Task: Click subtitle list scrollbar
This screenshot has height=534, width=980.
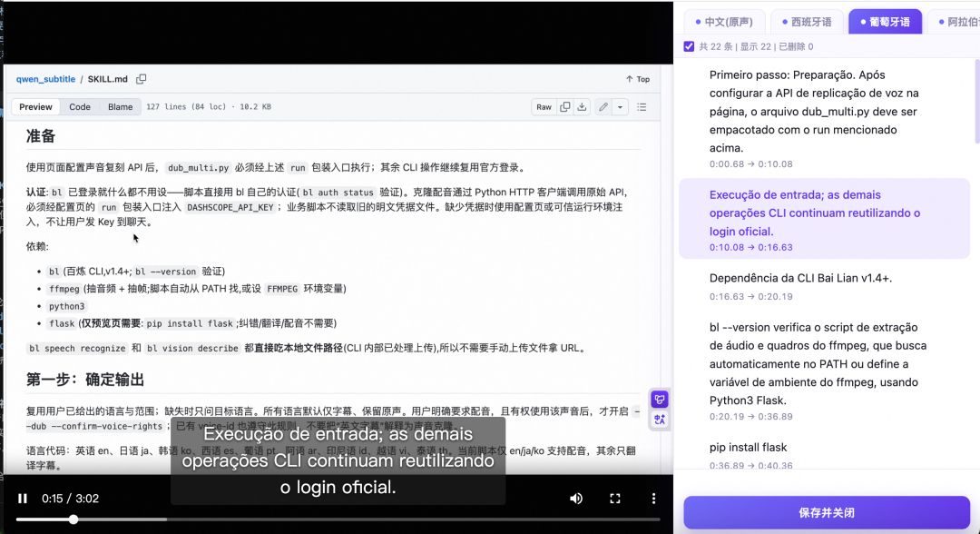Action: click(x=976, y=102)
